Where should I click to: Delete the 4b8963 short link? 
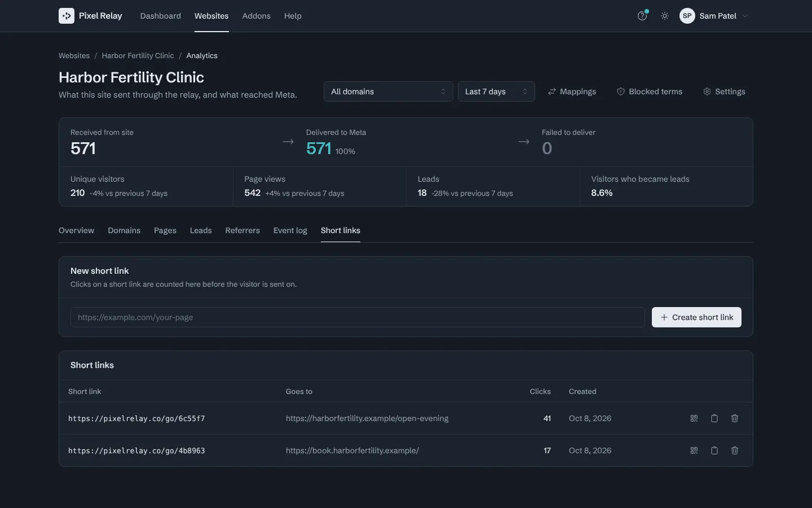coord(735,450)
